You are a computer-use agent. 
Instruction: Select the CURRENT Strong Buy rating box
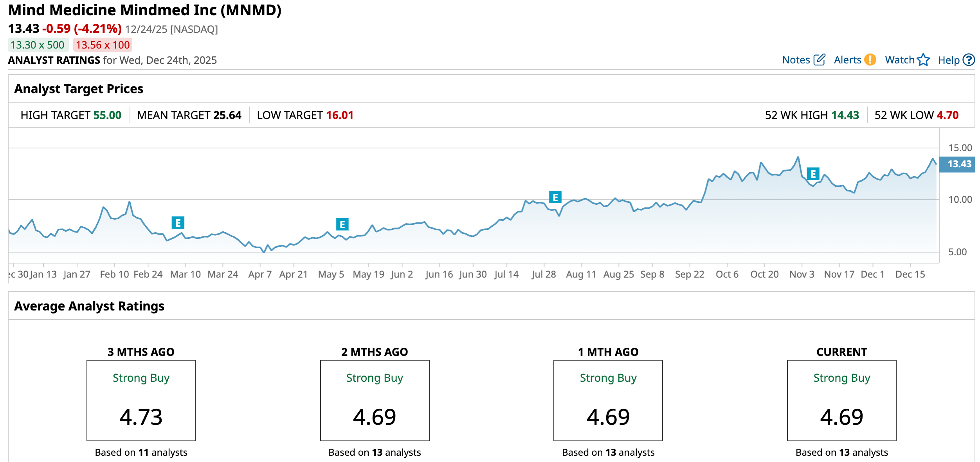[841, 400]
